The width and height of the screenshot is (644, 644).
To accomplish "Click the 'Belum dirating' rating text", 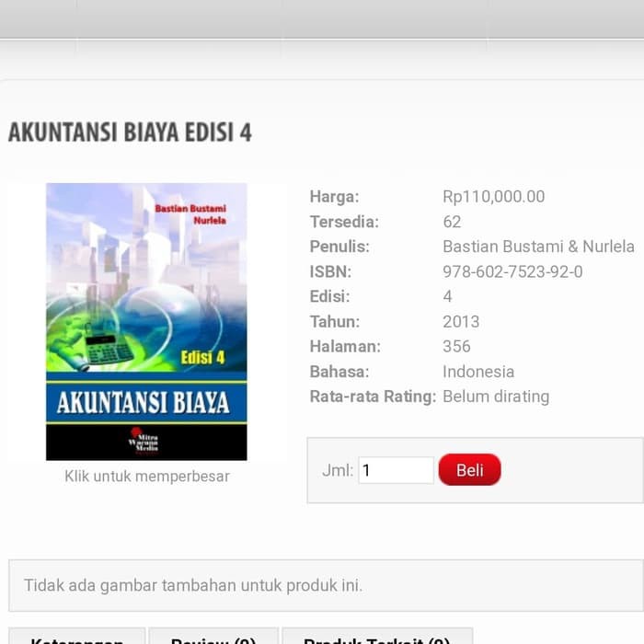I will (495, 397).
